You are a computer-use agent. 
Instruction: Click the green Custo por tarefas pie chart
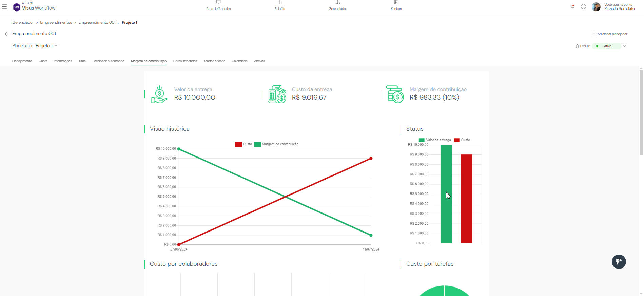point(445,291)
